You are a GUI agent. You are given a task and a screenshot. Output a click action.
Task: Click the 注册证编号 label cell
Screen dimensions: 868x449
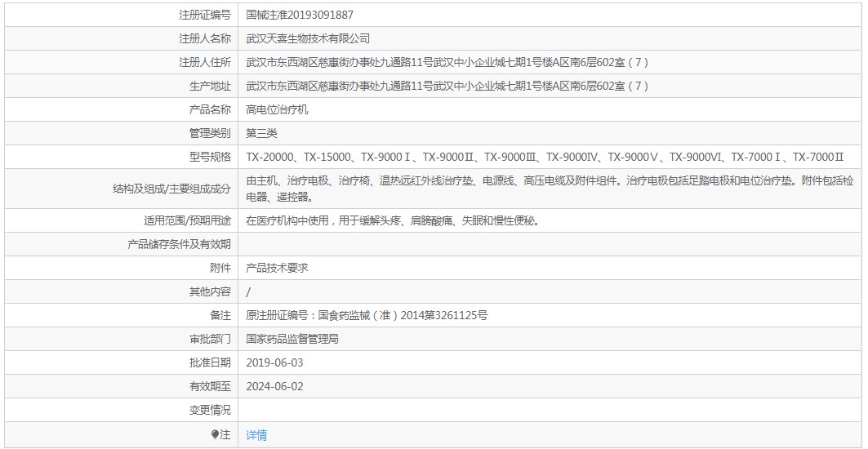(x=205, y=15)
